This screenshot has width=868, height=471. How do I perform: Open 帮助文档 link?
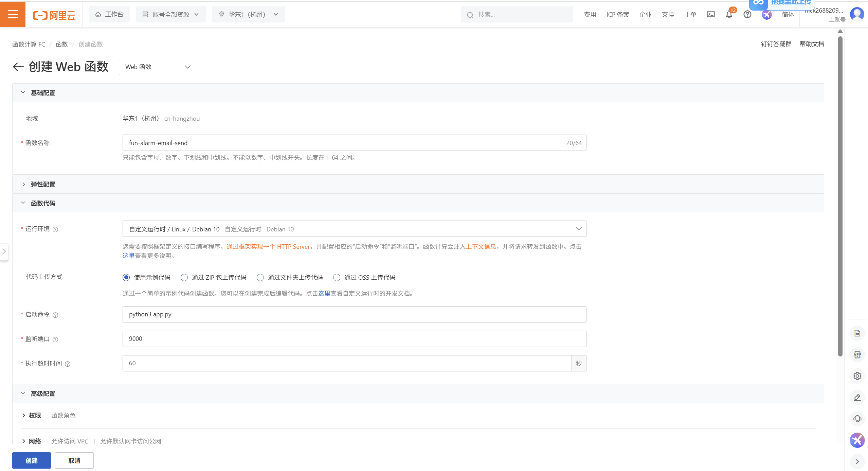(812, 44)
